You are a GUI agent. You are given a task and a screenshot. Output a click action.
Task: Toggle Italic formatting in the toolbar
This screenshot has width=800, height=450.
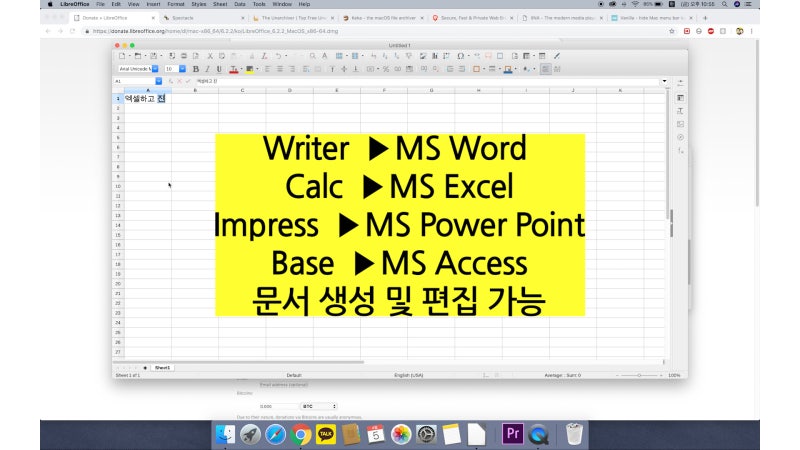click(207, 69)
